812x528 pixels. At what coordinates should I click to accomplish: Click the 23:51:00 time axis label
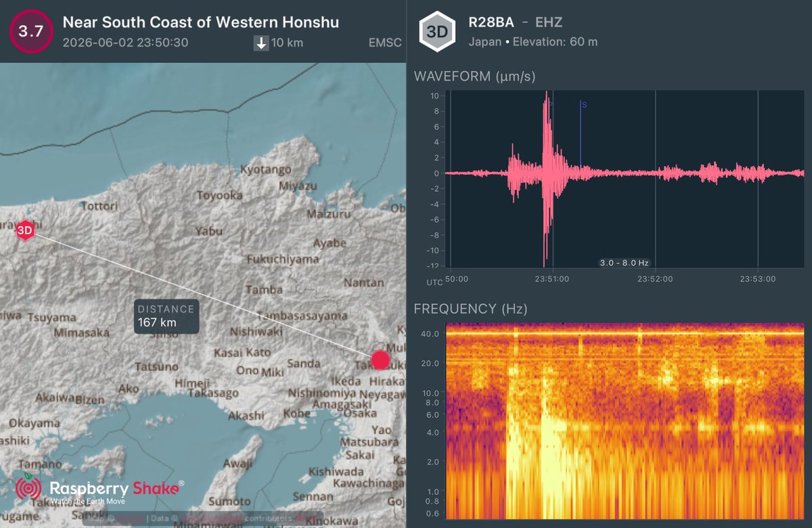tap(553, 278)
